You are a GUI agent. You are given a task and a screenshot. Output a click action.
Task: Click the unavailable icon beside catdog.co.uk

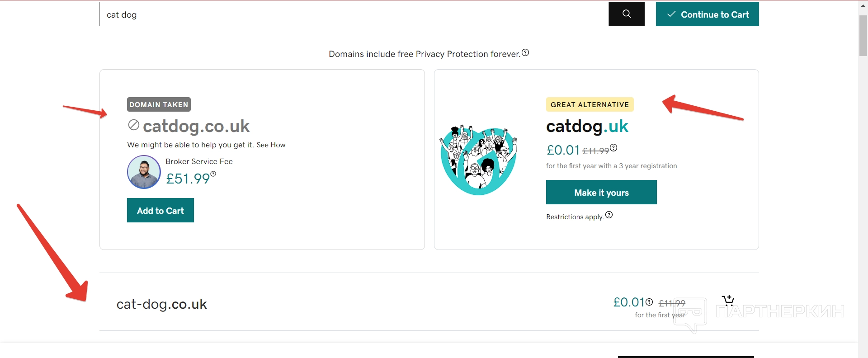pyautogui.click(x=133, y=125)
